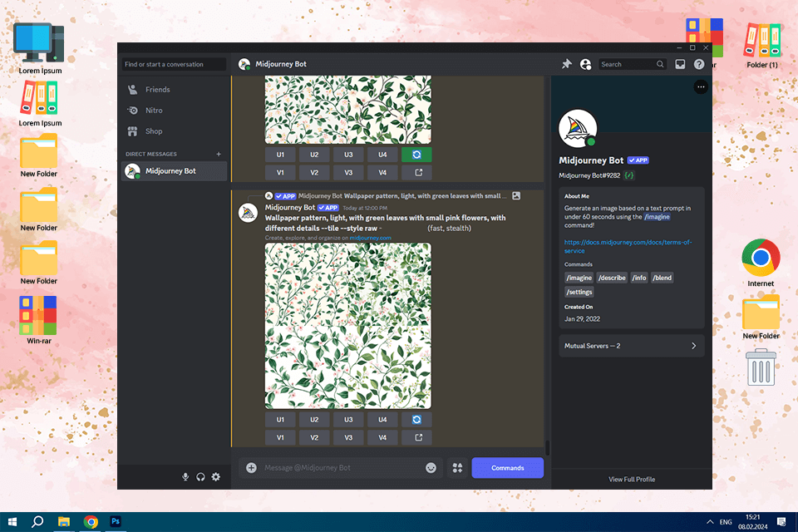Click the /settings command chip
Screen dimensions: 798x532
pos(579,293)
